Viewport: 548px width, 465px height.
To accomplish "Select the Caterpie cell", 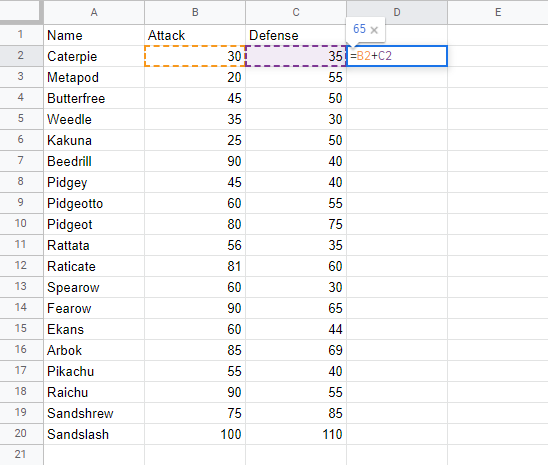I will 94,56.
